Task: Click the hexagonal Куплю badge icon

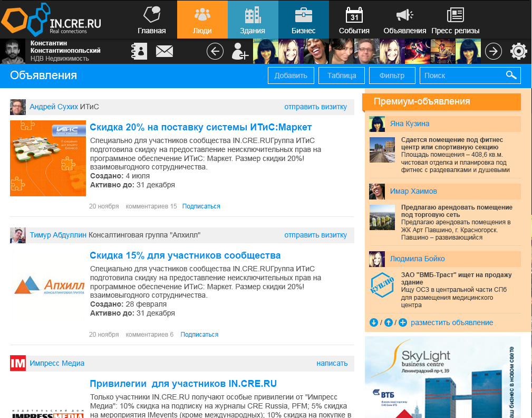Action: pos(382,285)
